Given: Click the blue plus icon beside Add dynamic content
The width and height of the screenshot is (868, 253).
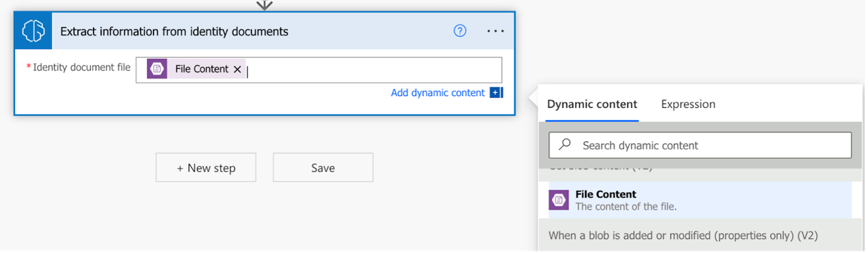Looking at the screenshot, I should (x=495, y=93).
